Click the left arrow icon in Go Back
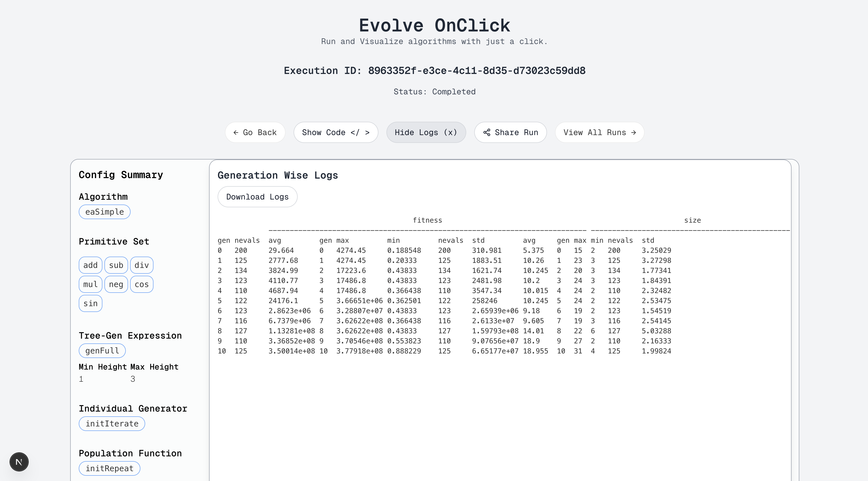Screen dimensions: 868x481 tap(236, 132)
